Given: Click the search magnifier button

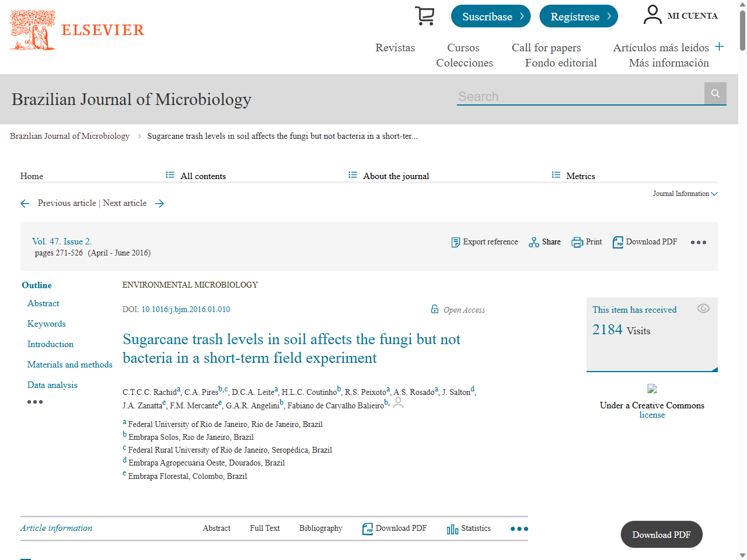Looking at the screenshot, I should coord(715,93).
